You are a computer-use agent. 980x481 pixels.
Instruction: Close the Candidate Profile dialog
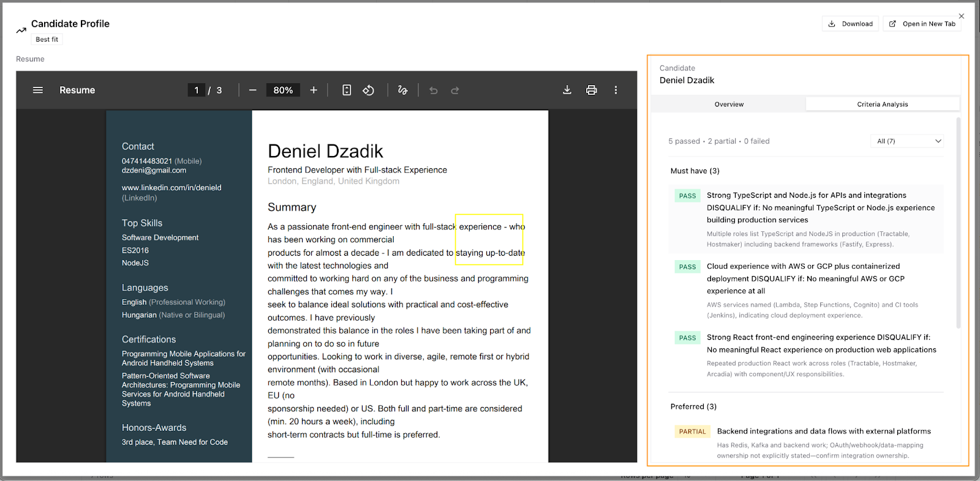pyautogui.click(x=961, y=16)
